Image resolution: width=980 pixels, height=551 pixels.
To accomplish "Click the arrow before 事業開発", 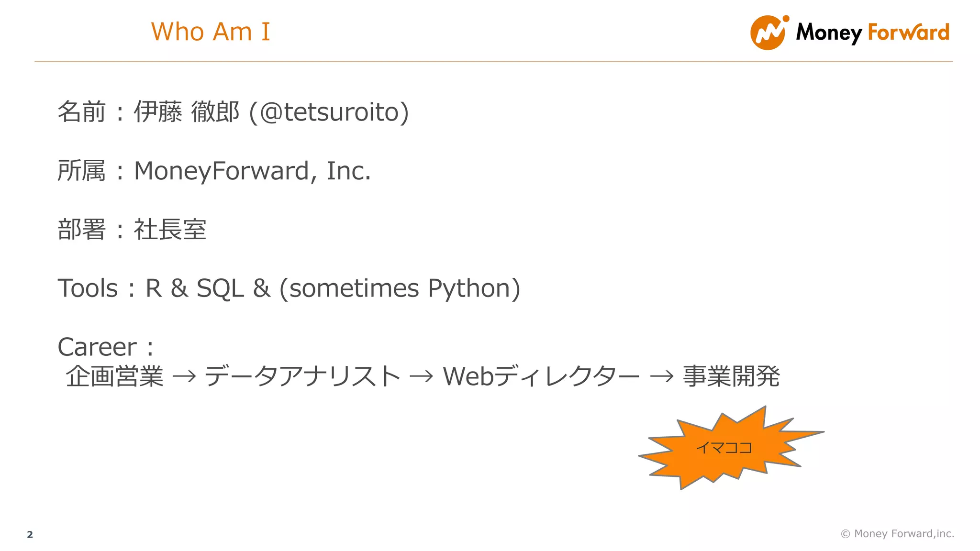I will (x=661, y=377).
